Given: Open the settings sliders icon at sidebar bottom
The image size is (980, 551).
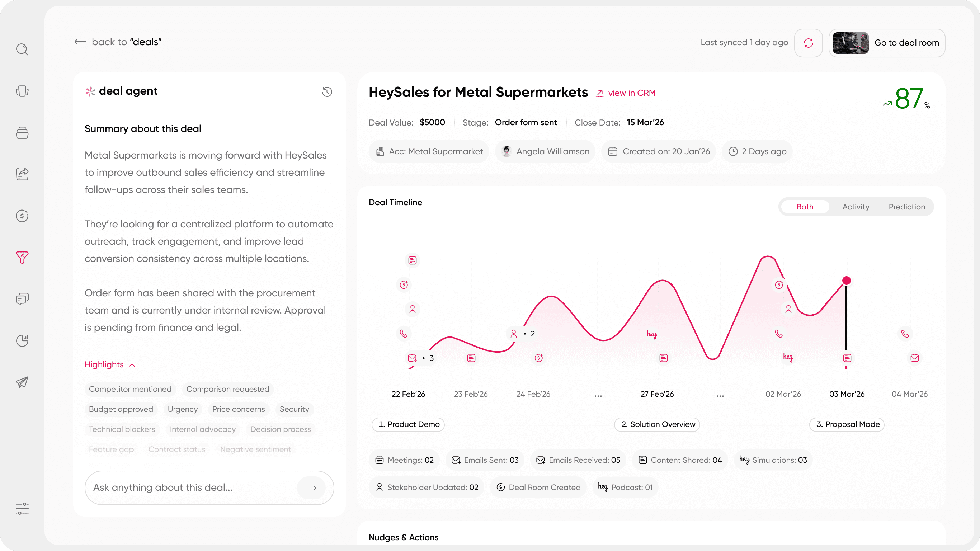Looking at the screenshot, I should (22, 509).
